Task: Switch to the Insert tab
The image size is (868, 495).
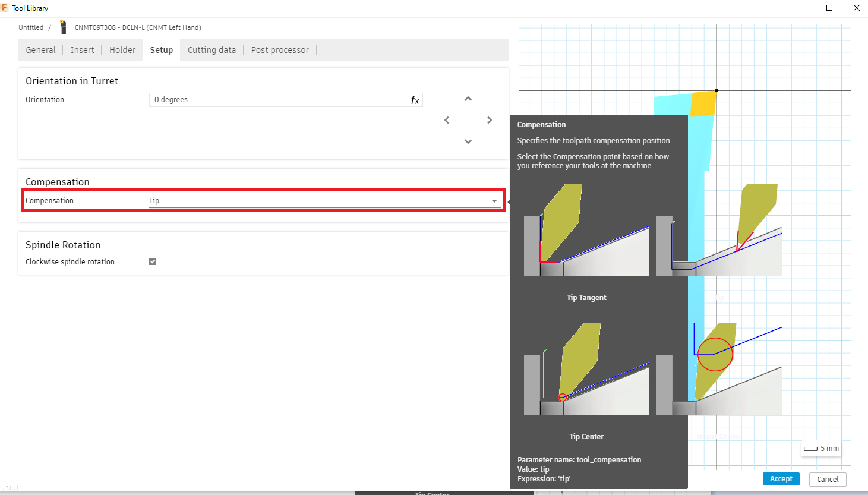Action: point(82,50)
